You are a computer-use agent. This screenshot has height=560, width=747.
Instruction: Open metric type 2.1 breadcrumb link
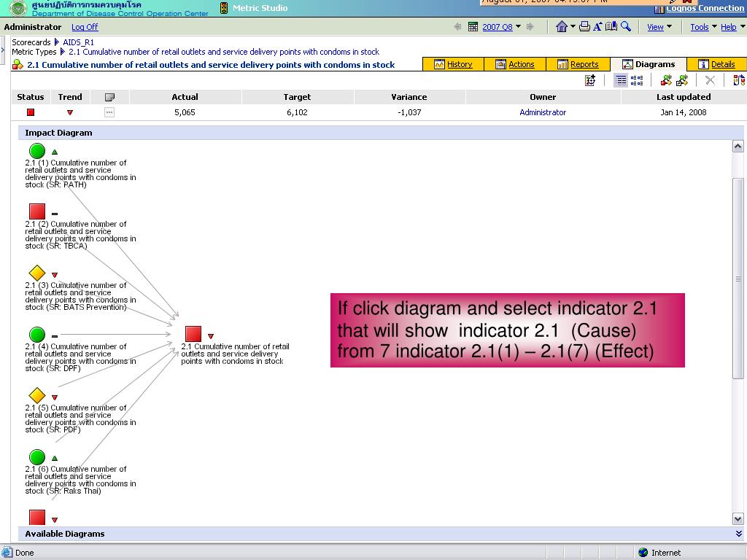(x=224, y=52)
